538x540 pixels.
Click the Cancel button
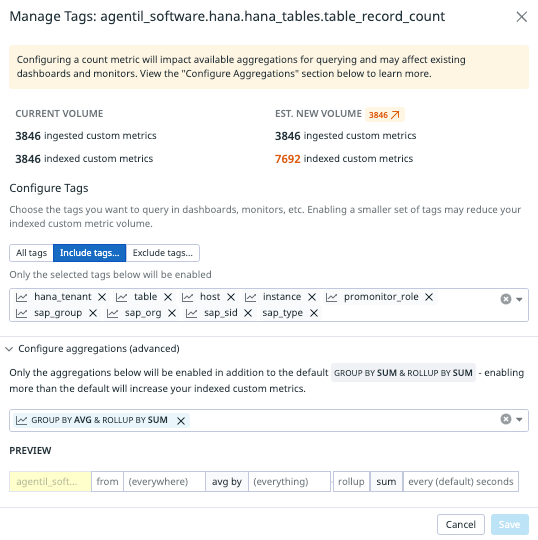pyautogui.click(x=461, y=524)
